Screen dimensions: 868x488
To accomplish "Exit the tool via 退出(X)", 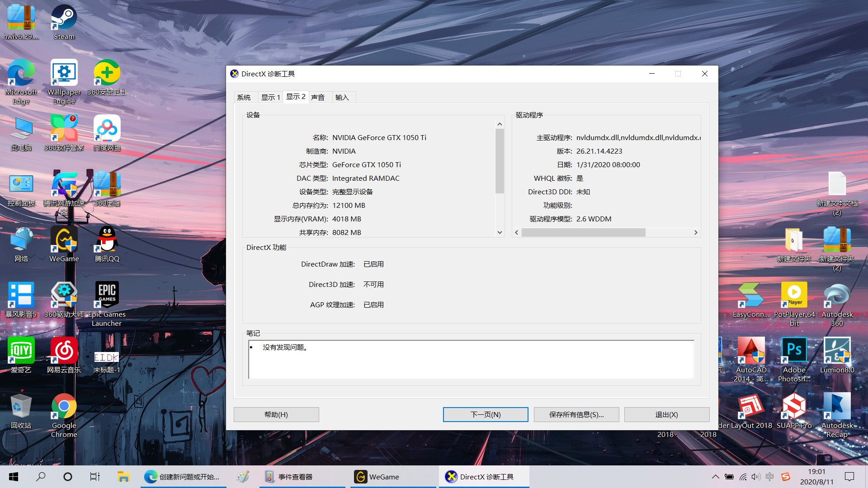I will [x=667, y=414].
